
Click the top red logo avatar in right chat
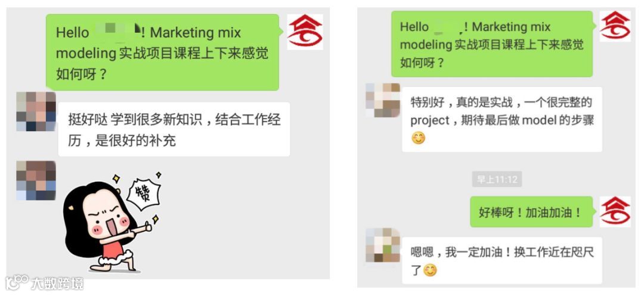pos(615,26)
